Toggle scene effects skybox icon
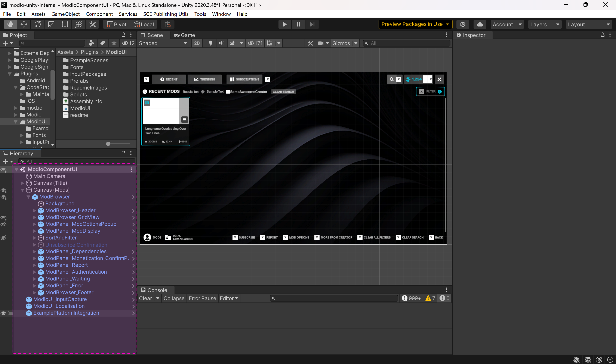 (232, 43)
